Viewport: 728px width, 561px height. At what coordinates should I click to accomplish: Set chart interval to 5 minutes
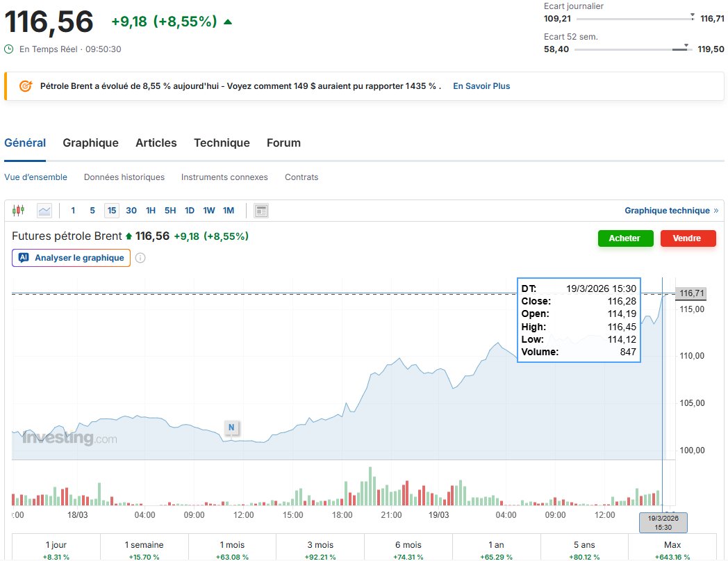coord(92,211)
